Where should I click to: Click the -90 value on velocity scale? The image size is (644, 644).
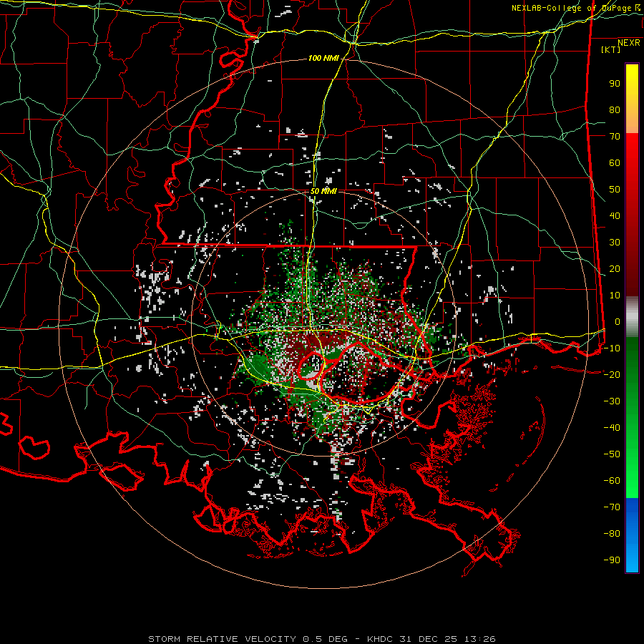point(612,560)
